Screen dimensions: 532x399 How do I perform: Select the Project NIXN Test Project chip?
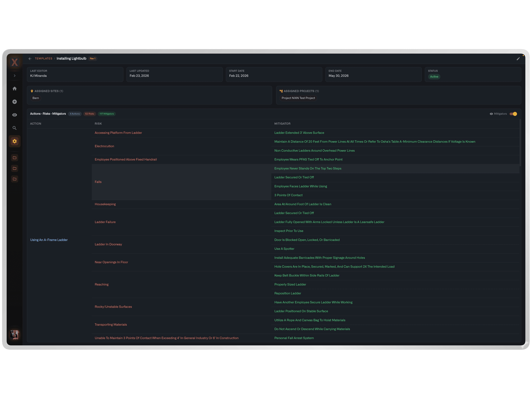click(x=298, y=98)
